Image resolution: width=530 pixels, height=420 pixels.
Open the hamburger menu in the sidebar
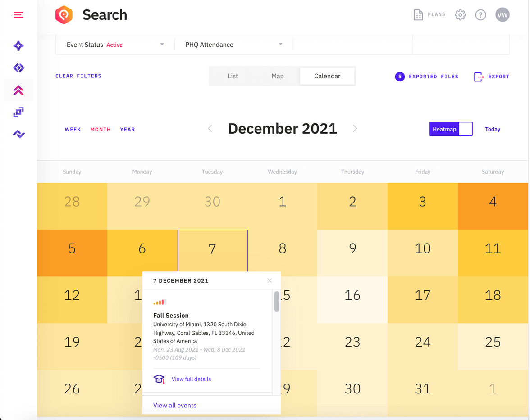(x=18, y=14)
